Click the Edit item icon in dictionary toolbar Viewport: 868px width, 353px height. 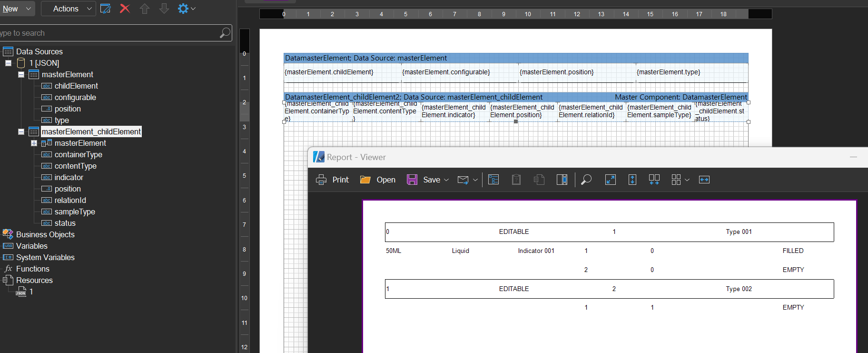tap(106, 9)
